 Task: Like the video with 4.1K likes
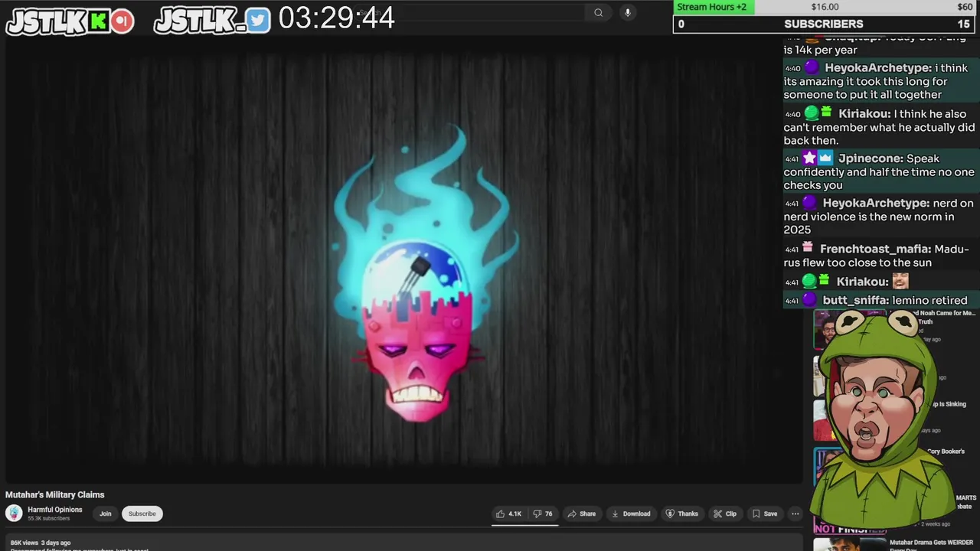[x=508, y=514]
